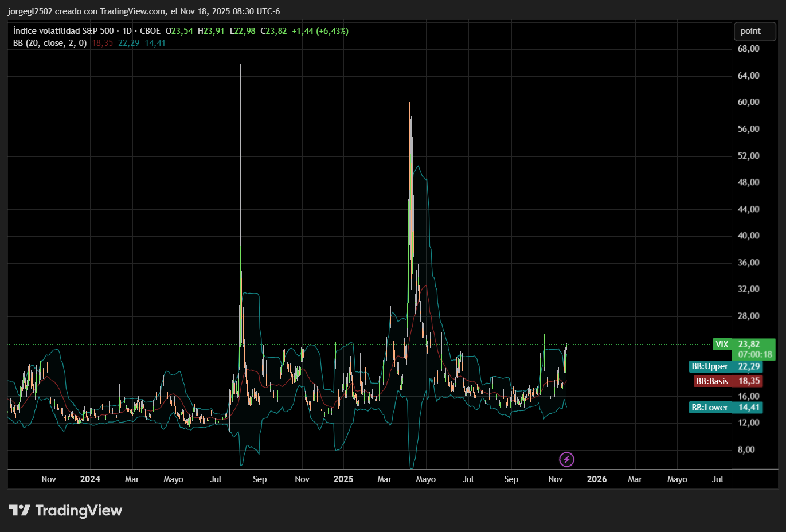Click the 68,00 price axis label
The image size is (786, 532).
coord(748,49)
